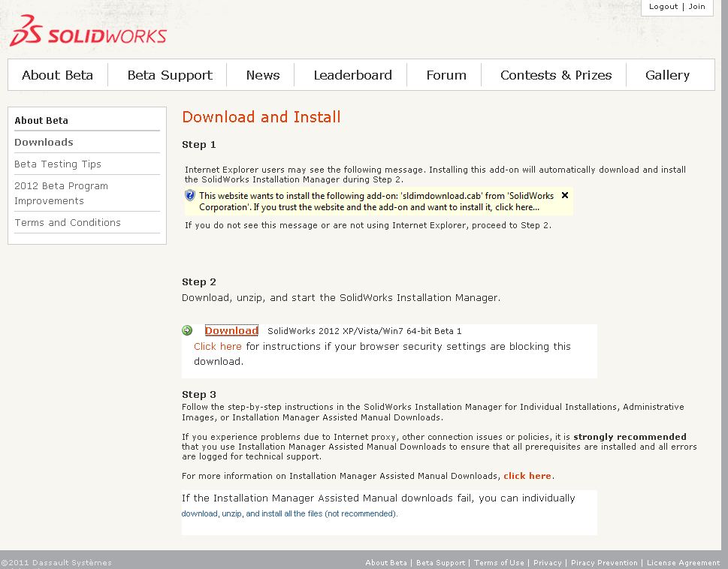Click the security shield icon in add-on message
Image resolution: width=728 pixels, height=569 pixels.
point(190,195)
